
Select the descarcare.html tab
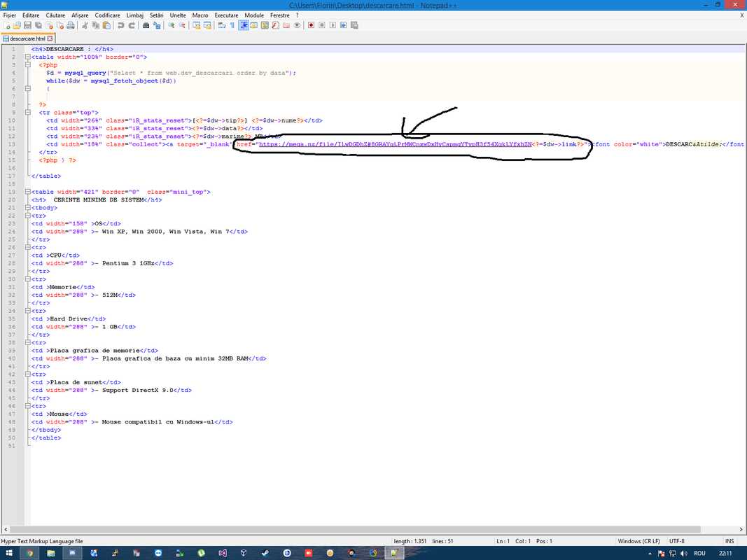point(27,38)
